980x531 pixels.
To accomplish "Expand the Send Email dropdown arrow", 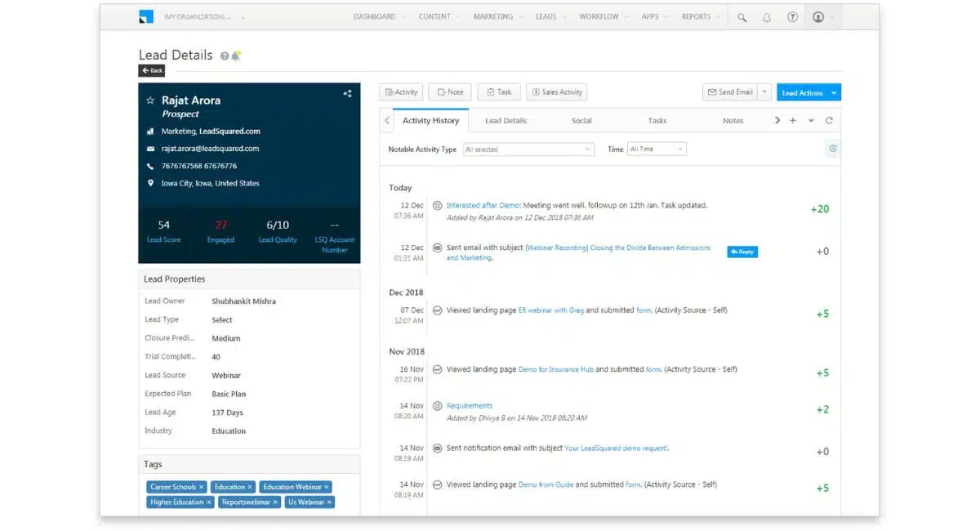I will [764, 92].
